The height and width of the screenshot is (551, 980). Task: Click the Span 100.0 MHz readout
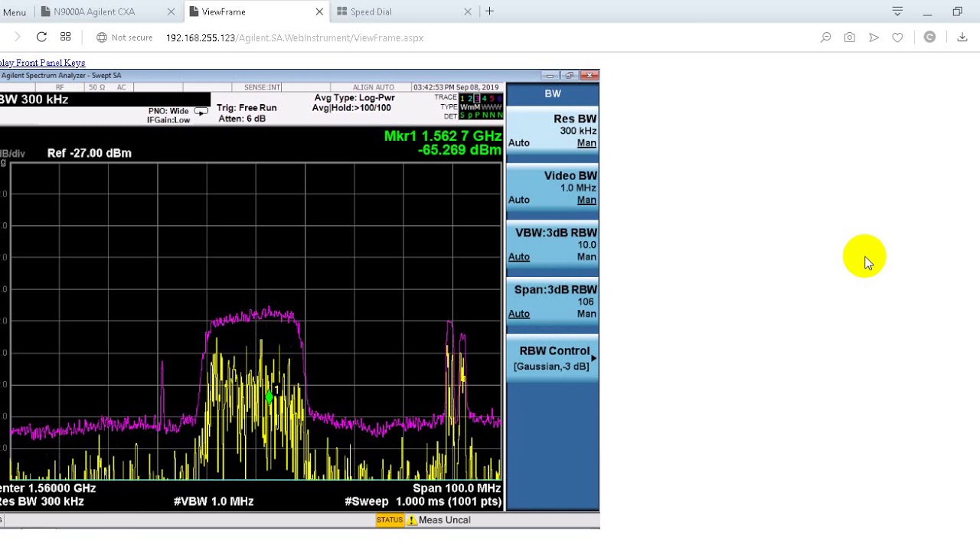tap(456, 488)
